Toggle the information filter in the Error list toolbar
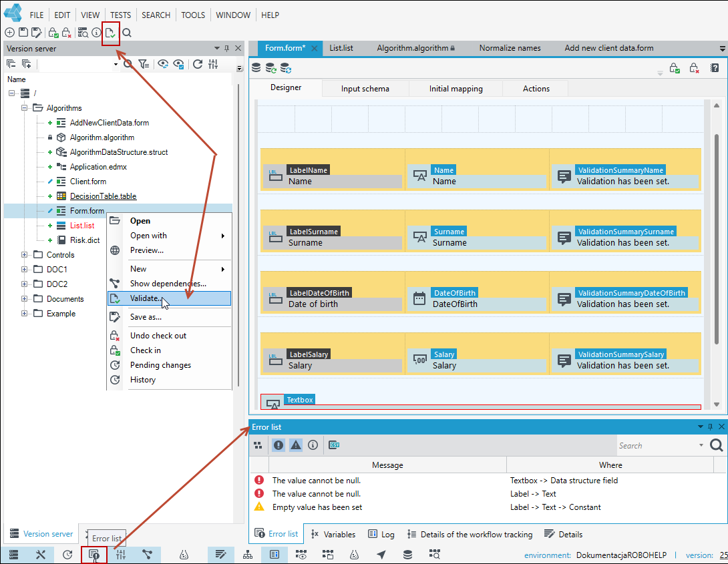This screenshot has height=564, width=728. (x=313, y=445)
